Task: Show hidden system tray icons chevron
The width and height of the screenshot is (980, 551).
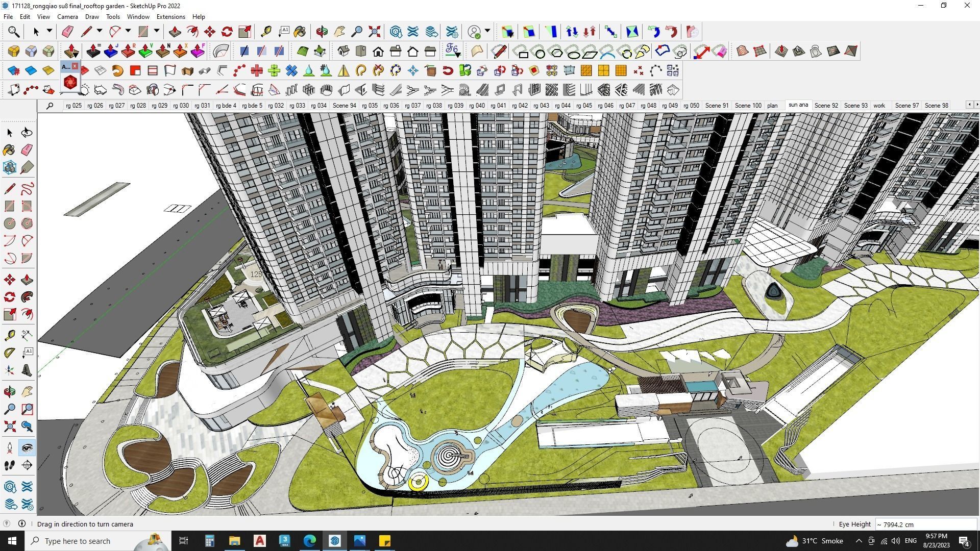Action: (859, 541)
